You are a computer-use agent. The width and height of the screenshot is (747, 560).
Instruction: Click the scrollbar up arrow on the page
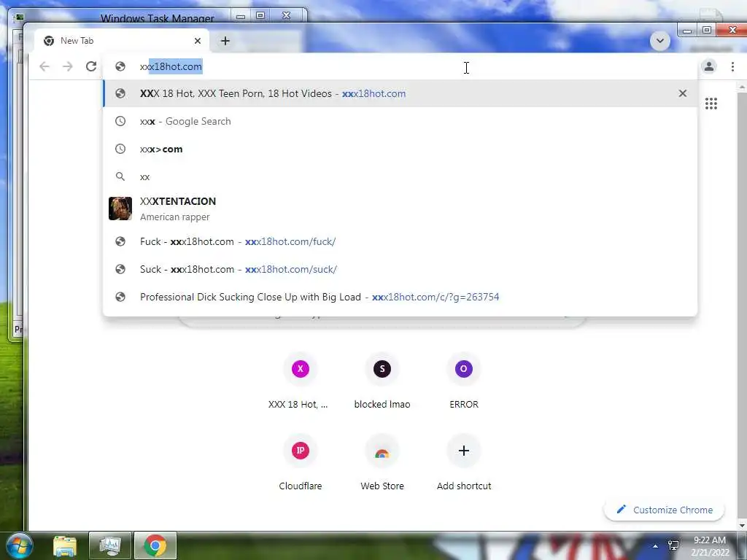pos(742,87)
